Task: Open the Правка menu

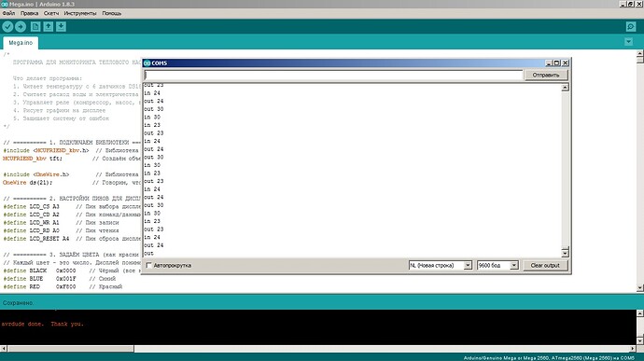Action: [29, 13]
